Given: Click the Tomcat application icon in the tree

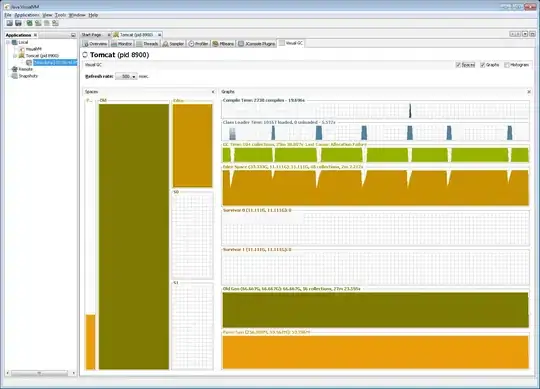Looking at the screenshot, I should click(x=21, y=55).
